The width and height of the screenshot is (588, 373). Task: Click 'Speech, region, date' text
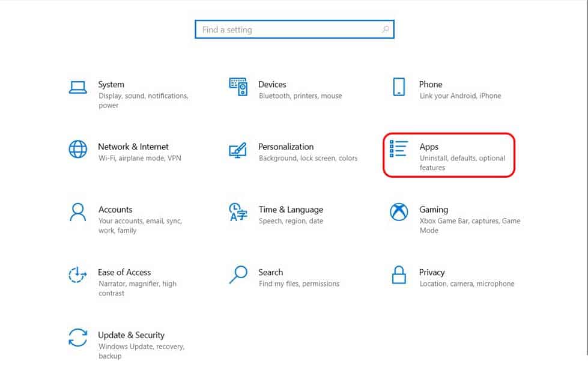(291, 221)
